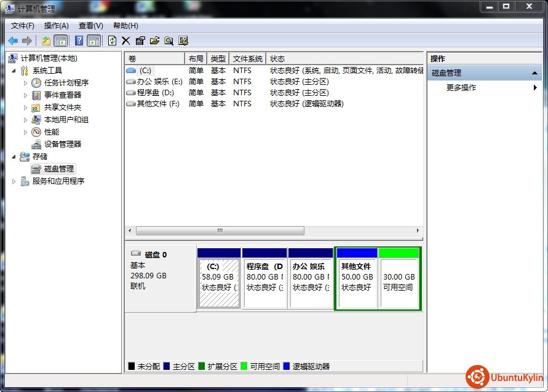Click the Refresh icon in toolbar
This screenshot has height=392, width=548.
click(112, 41)
